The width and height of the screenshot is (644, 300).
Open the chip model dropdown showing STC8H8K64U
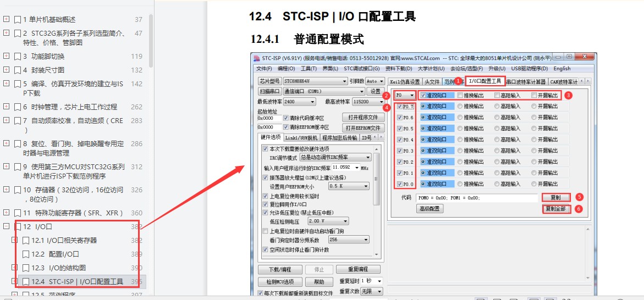coord(315,81)
